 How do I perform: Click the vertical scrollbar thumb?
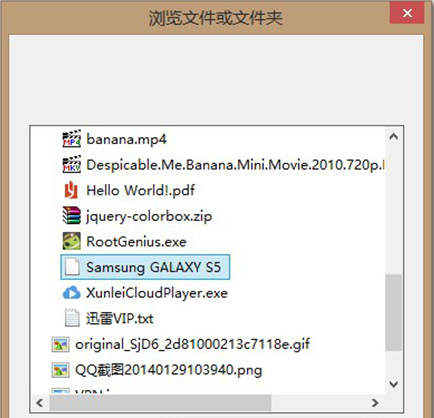[394, 312]
